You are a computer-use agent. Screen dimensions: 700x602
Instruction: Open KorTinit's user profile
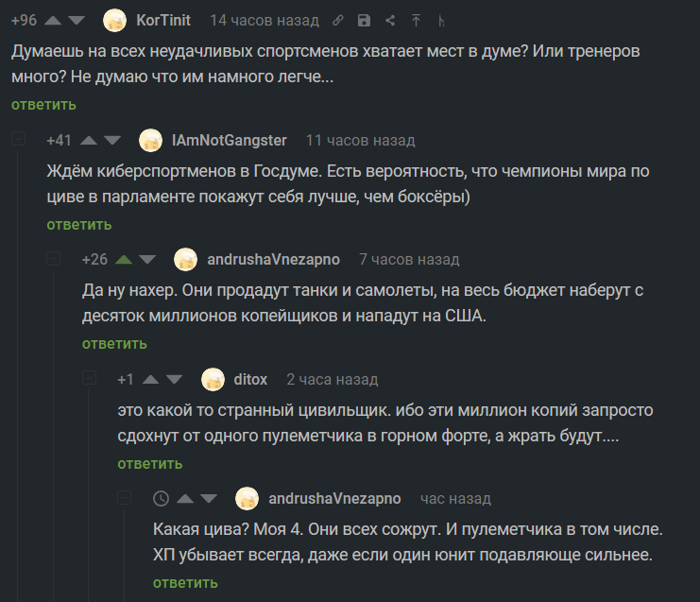pyautogui.click(x=163, y=20)
